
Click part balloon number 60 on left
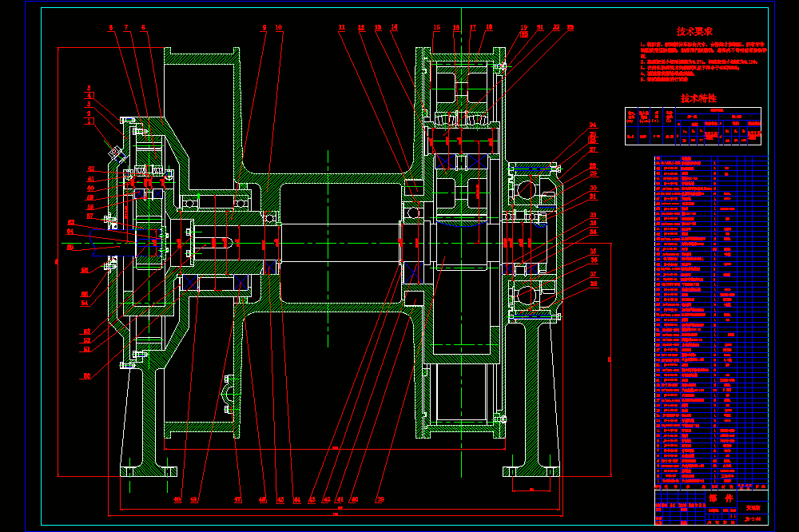[91, 189]
